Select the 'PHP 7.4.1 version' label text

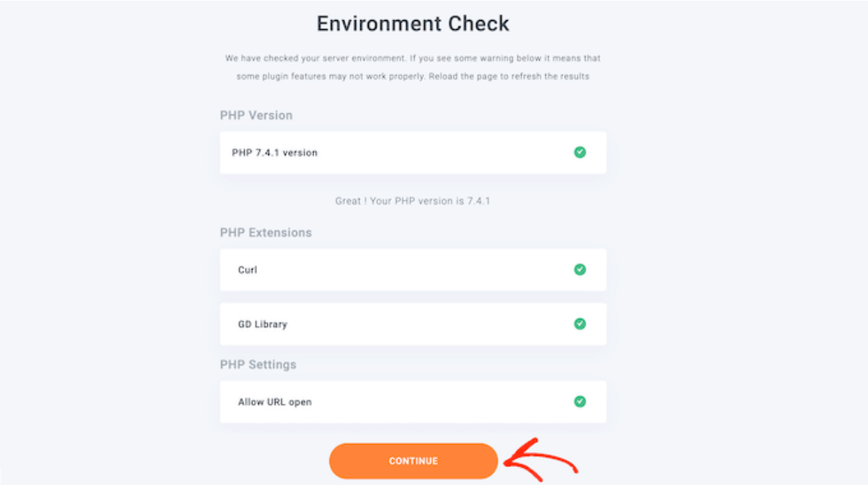(275, 153)
